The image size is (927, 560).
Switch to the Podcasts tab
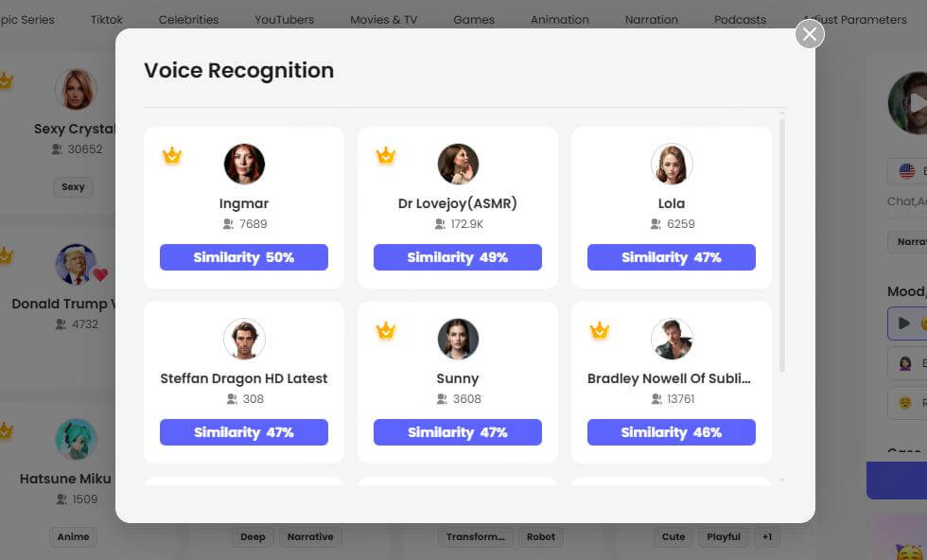point(740,19)
